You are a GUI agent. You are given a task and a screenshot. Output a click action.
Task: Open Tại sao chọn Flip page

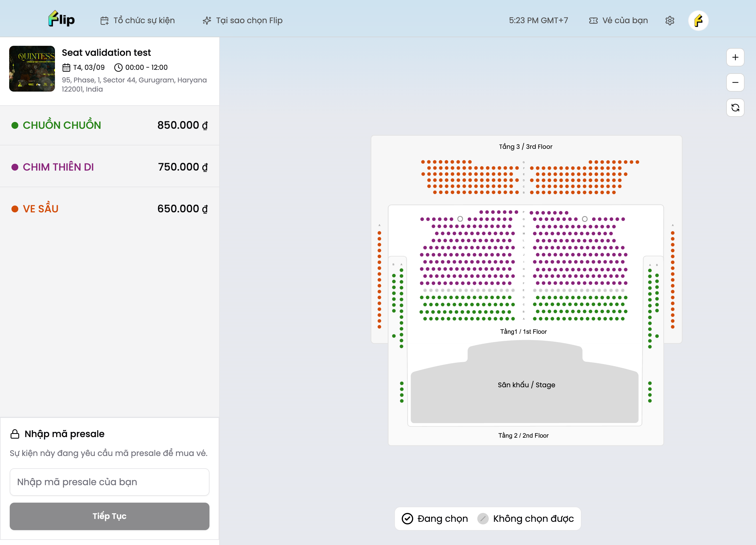click(x=243, y=21)
